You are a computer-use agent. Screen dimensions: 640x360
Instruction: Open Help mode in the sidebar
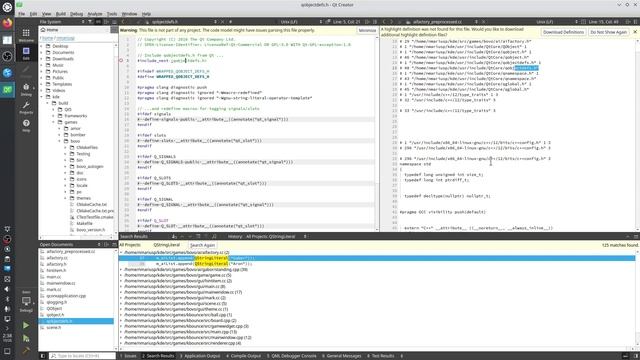(26, 125)
